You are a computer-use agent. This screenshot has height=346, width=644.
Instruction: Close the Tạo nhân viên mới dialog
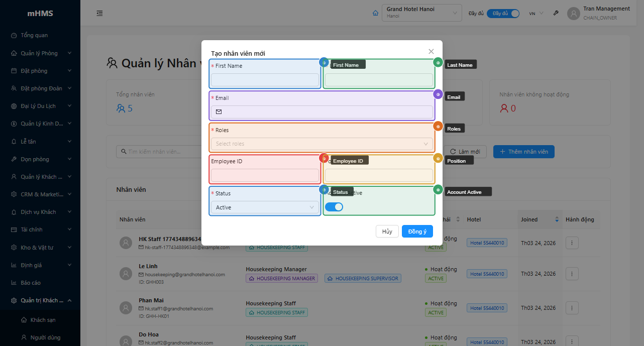[431, 51]
